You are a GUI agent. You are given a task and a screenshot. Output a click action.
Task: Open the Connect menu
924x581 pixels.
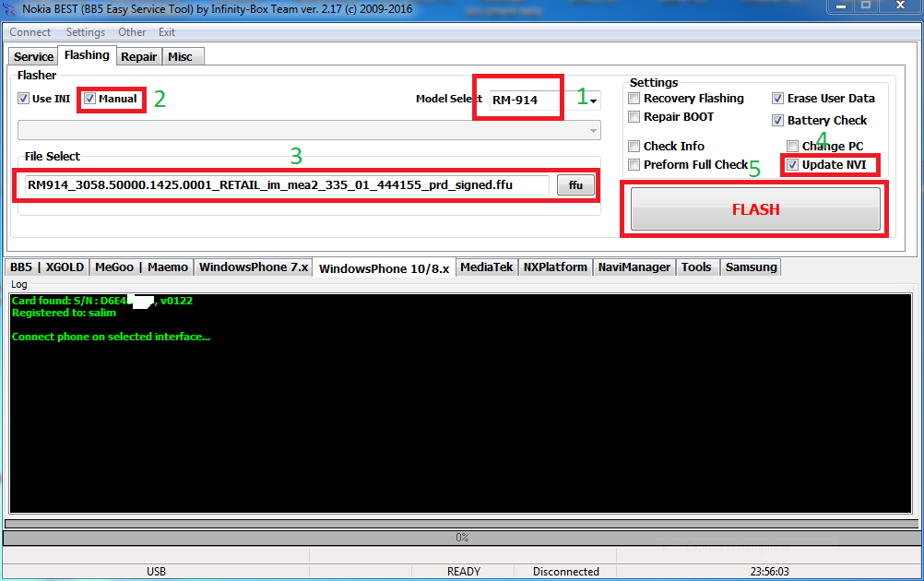pos(30,32)
